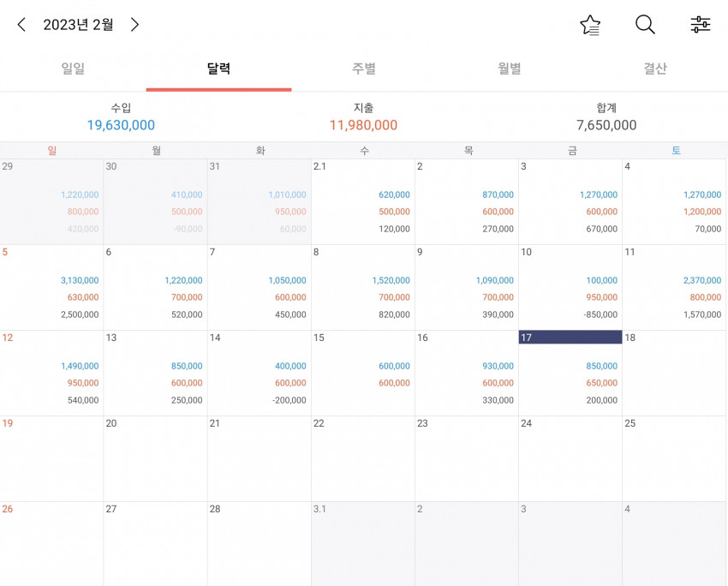Select February 4 cell with expense 1,200,000
Viewport: 728px width, 586px height.
coord(674,202)
